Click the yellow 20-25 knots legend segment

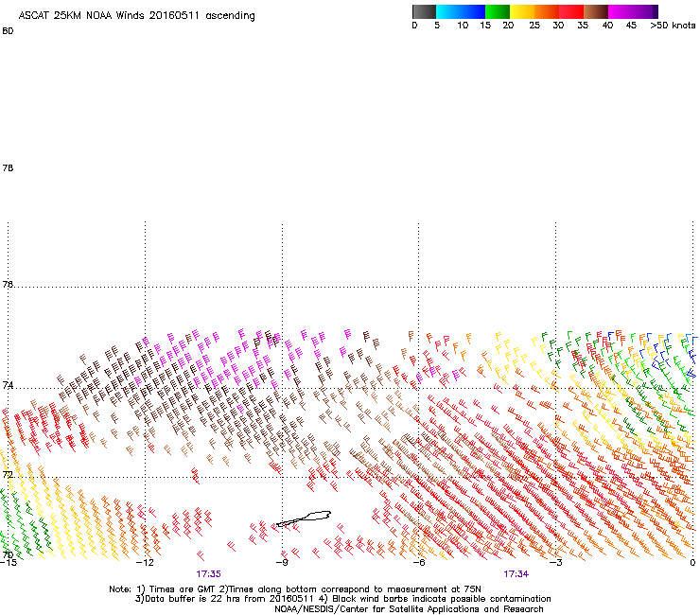[x=522, y=11]
